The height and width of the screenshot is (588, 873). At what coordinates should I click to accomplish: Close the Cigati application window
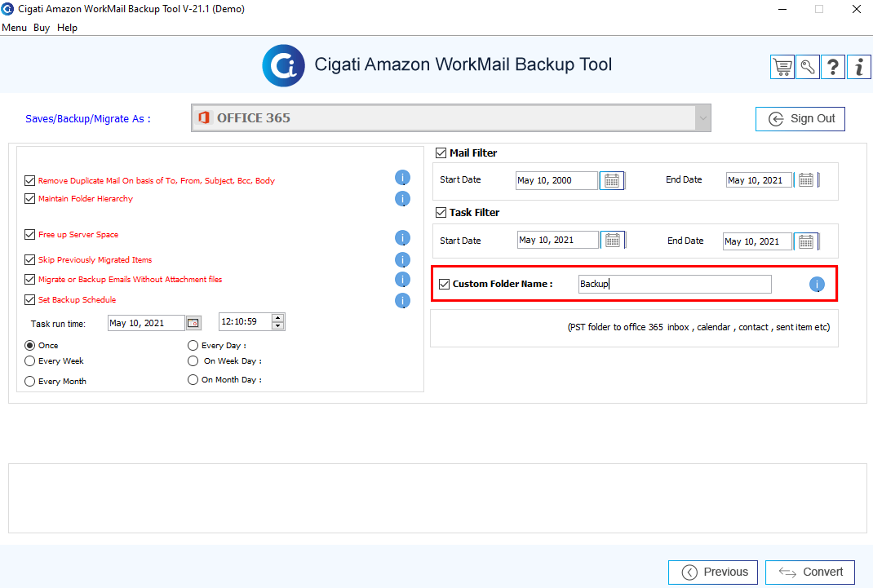(x=857, y=9)
